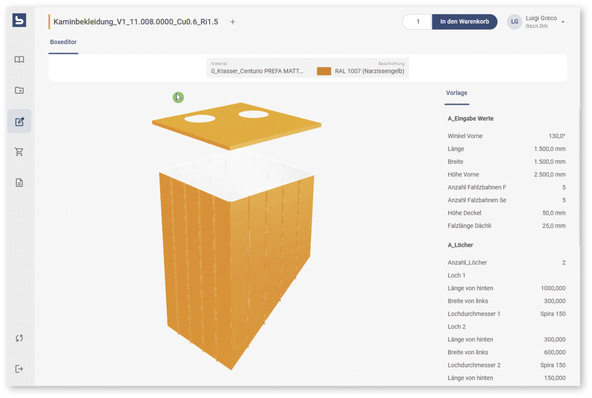Select the Vorlage tab
Viewport: 592px width, 398px height.
[x=456, y=93]
